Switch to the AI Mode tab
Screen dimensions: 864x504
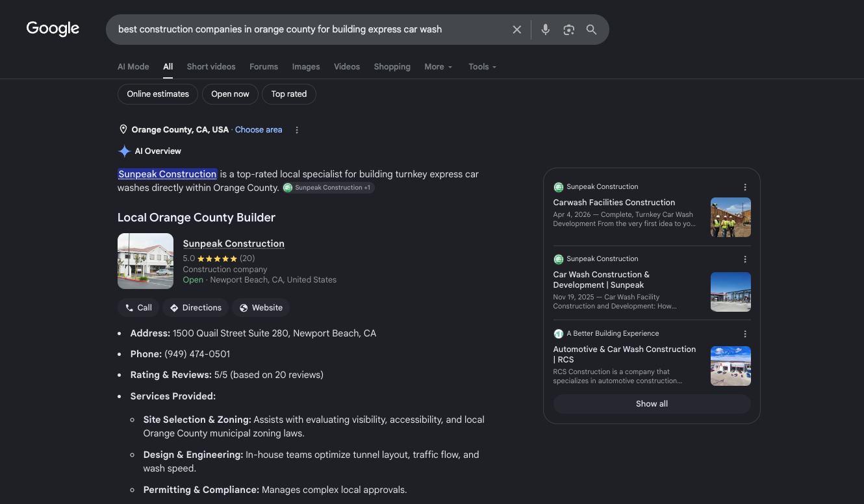(133, 67)
